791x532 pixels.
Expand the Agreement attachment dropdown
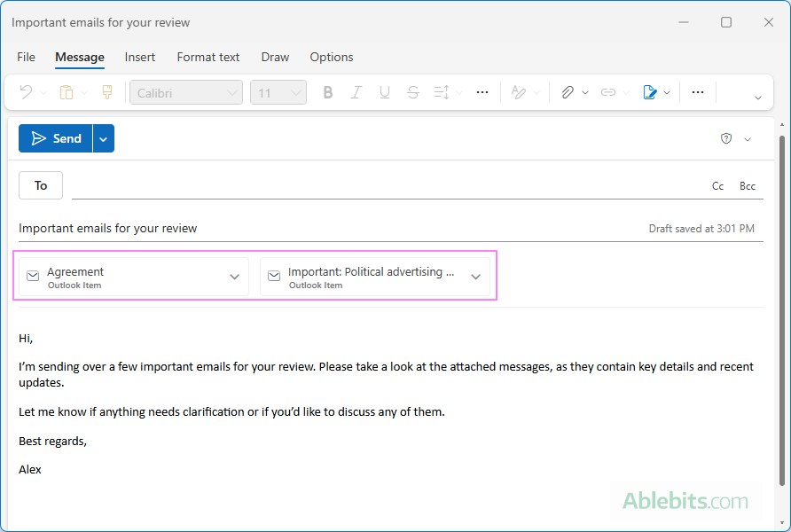[x=234, y=276]
